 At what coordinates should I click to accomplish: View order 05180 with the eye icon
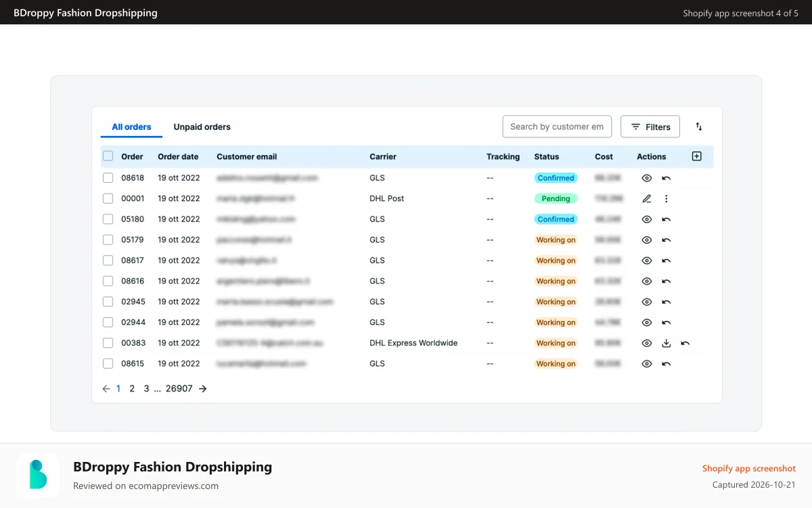[x=647, y=219]
